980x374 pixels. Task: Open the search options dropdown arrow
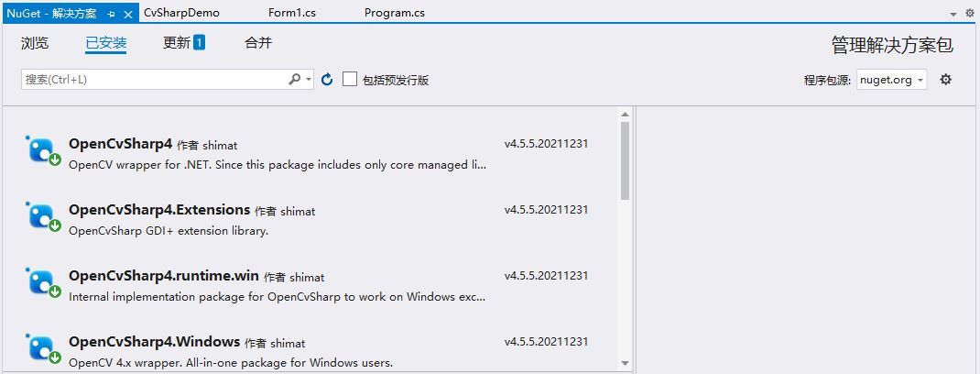click(309, 80)
